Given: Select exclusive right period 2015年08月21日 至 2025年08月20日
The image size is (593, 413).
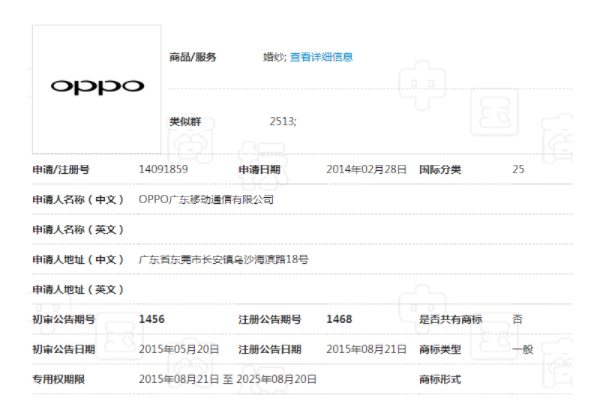Looking at the screenshot, I should tap(228, 379).
